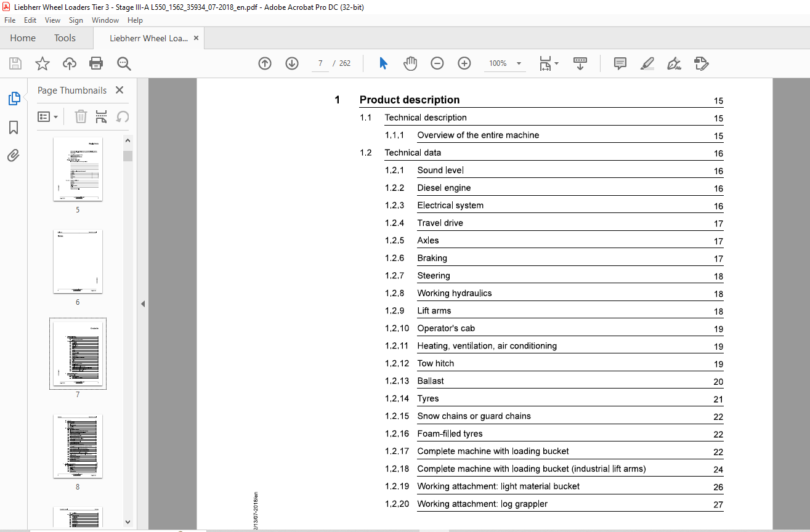810x532 pixels.
Task: Go to Overview of the entire machine
Action: point(478,135)
